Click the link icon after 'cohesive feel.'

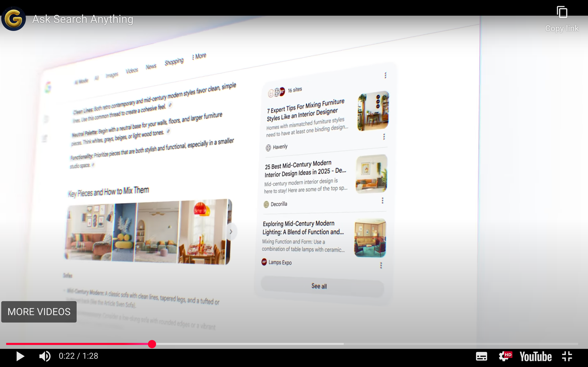(x=170, y=105)
